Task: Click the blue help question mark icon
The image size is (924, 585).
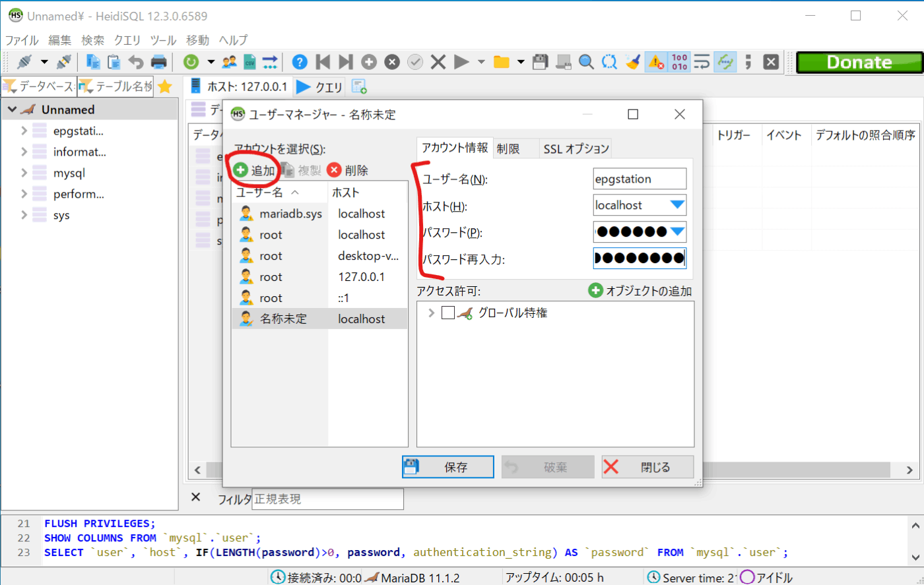Action: point(300,62)
